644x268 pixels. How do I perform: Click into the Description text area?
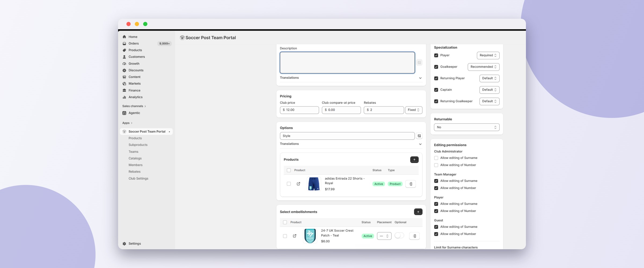[x=347, y=63]
